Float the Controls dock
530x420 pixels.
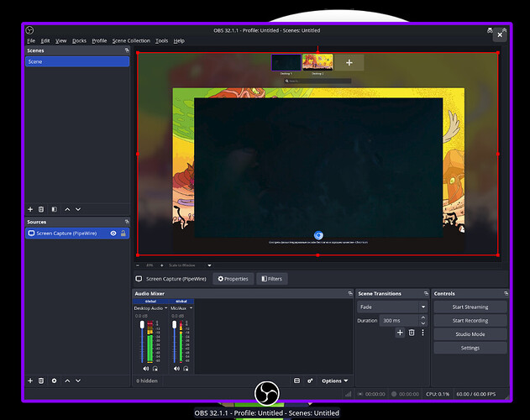pos(506,293)
